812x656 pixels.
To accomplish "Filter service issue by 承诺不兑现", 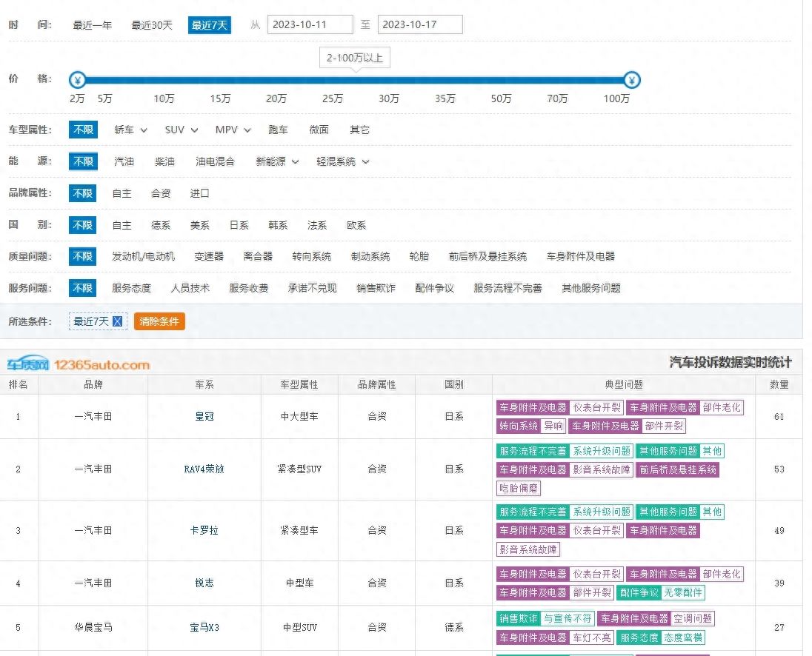I will click(x=312, y=288).
